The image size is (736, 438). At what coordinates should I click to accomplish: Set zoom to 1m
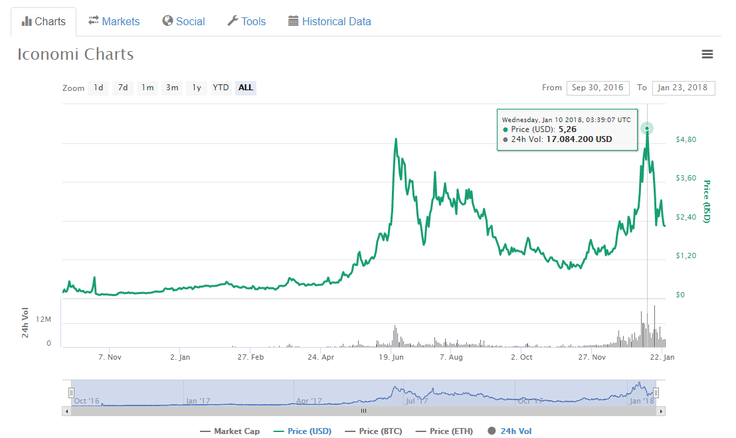(147, 88)
